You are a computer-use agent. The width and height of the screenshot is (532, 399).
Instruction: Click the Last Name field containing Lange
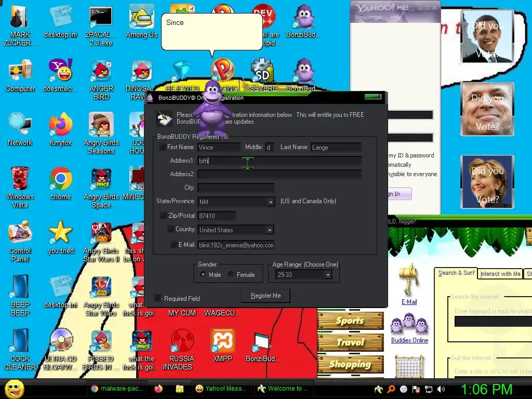point(336,147)
